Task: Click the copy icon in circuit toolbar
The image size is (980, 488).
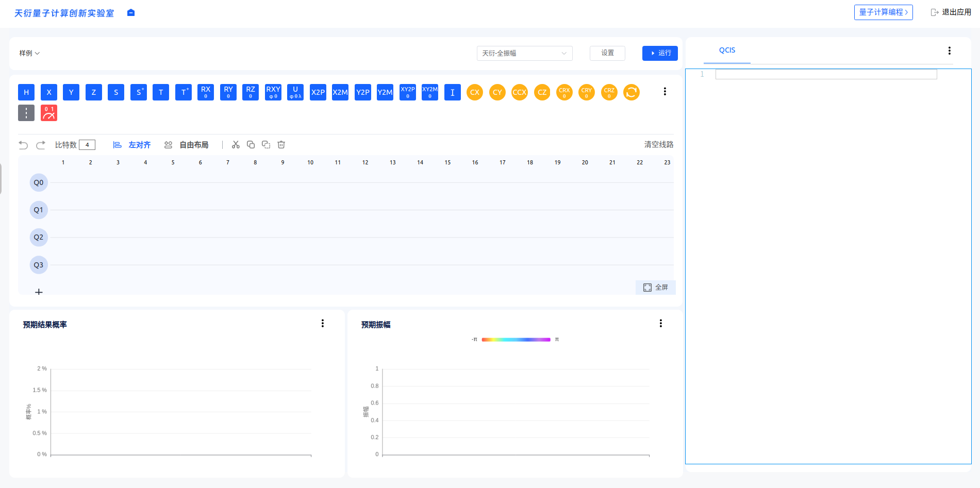Action: (251, 145)
